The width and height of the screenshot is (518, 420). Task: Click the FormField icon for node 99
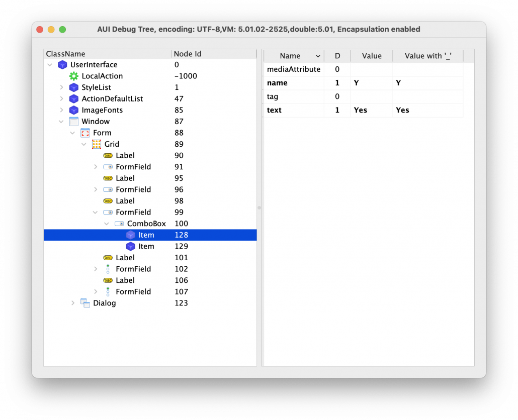click(108, 213)
